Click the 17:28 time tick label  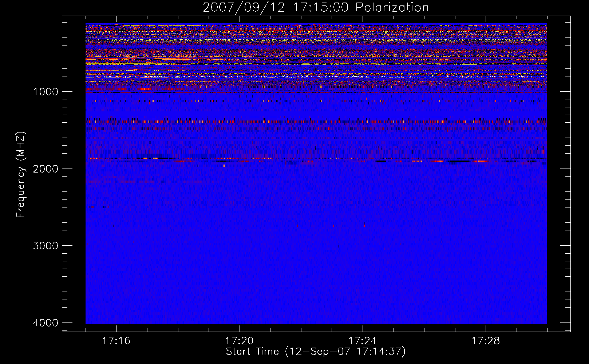point(486,341)
